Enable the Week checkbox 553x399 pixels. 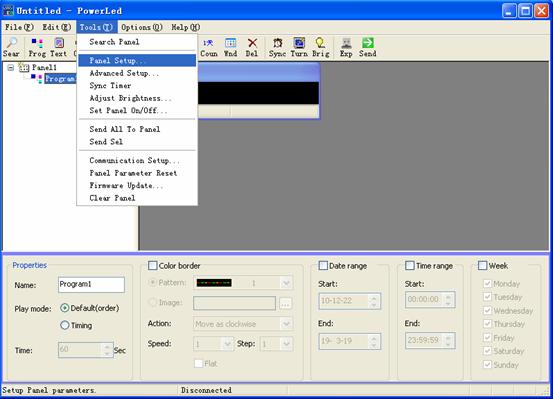point(482,265)
